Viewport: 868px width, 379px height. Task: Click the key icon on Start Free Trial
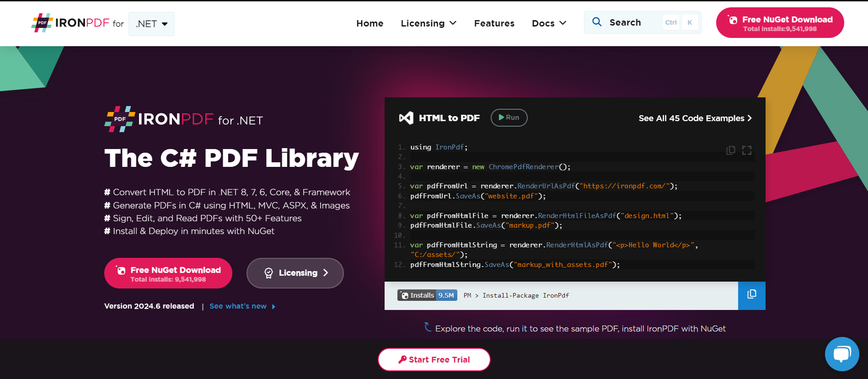pos(402,359)
